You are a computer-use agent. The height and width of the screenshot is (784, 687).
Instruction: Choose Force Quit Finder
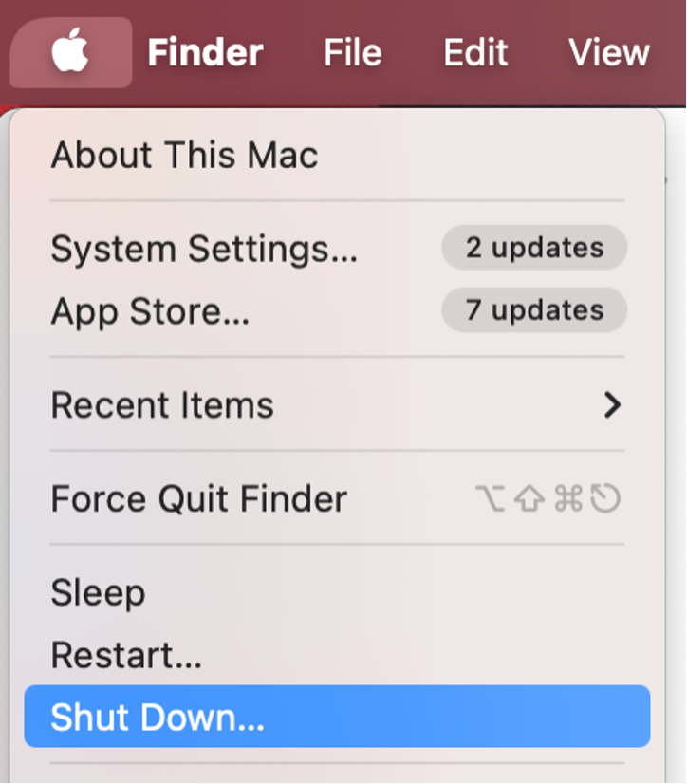(198, 497)
